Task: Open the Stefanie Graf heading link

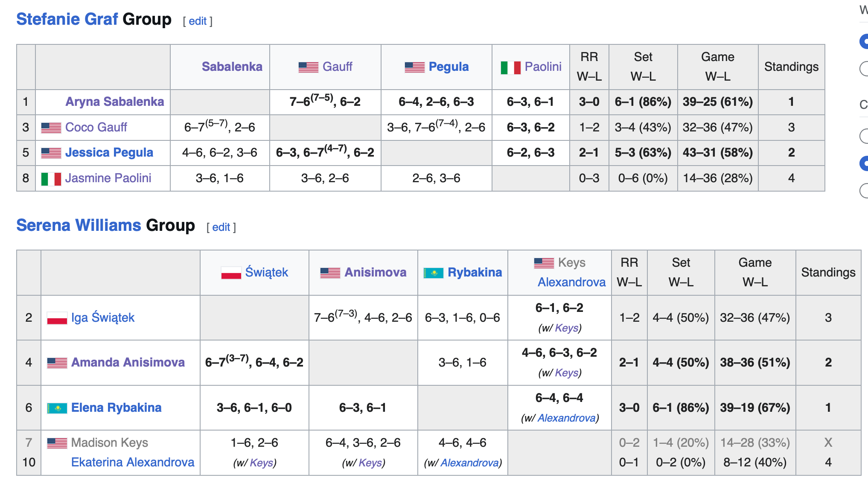Action: [67, 19]
